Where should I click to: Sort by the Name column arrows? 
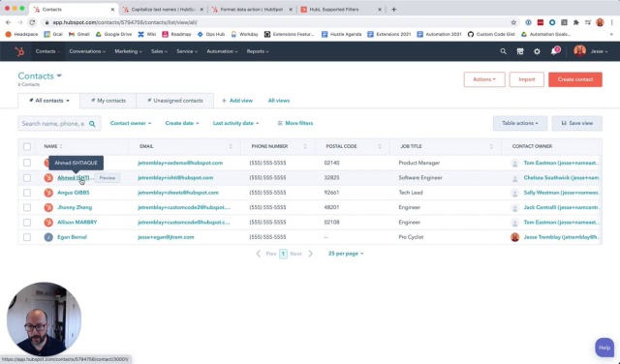tap(61, 146)
